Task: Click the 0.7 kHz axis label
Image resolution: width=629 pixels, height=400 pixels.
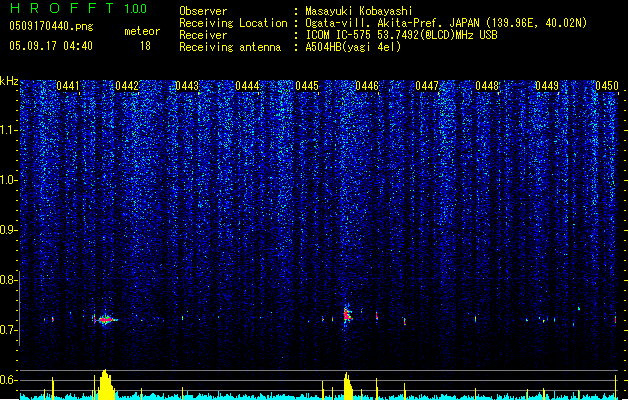Action: (9, 330)
